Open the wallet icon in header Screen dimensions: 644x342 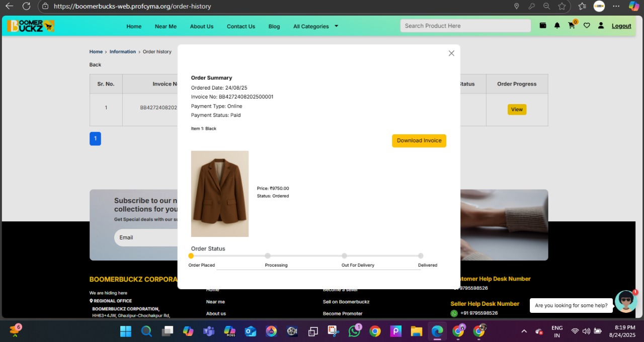[x=543, y=26]
